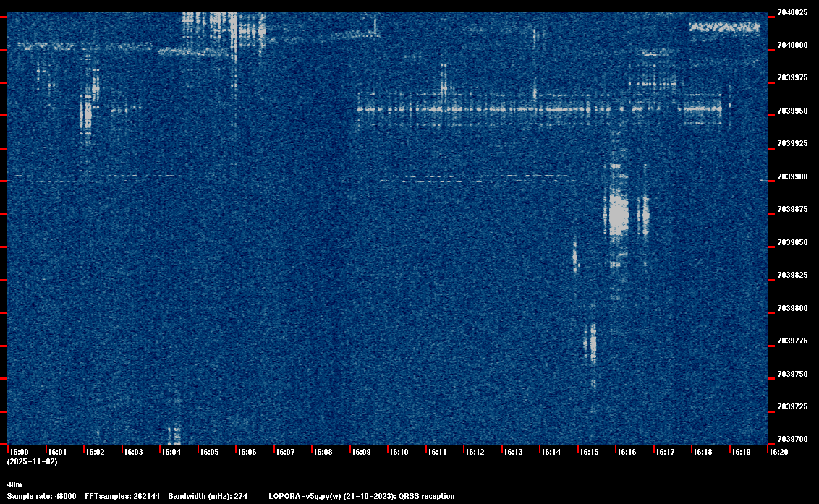
Task: Click the 7039875 frequency label
Action: pyautogui.click(x=792, y=210)
